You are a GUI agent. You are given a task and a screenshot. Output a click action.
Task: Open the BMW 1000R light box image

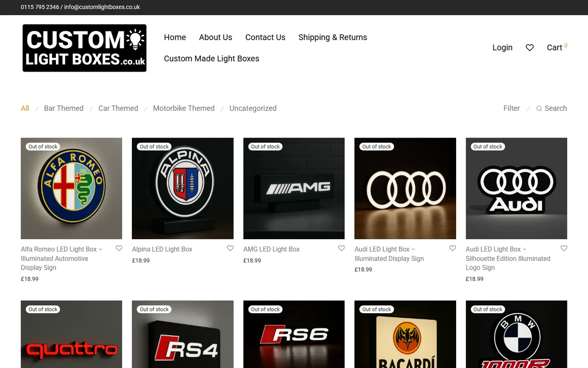coord(516,334)
